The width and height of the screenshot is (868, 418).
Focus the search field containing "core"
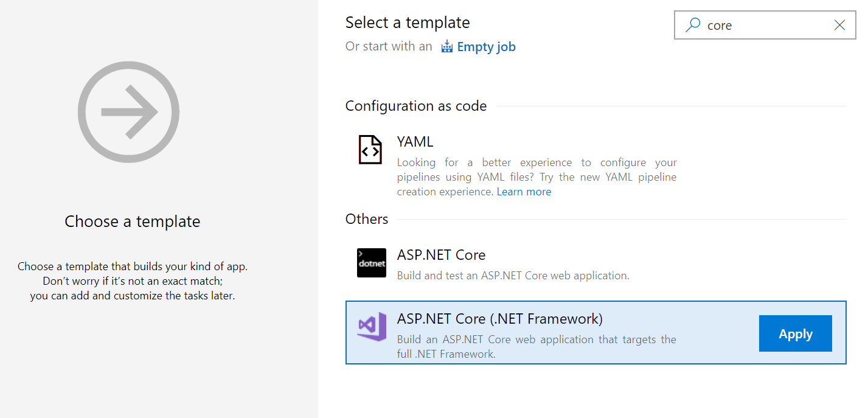click(765, 25)
